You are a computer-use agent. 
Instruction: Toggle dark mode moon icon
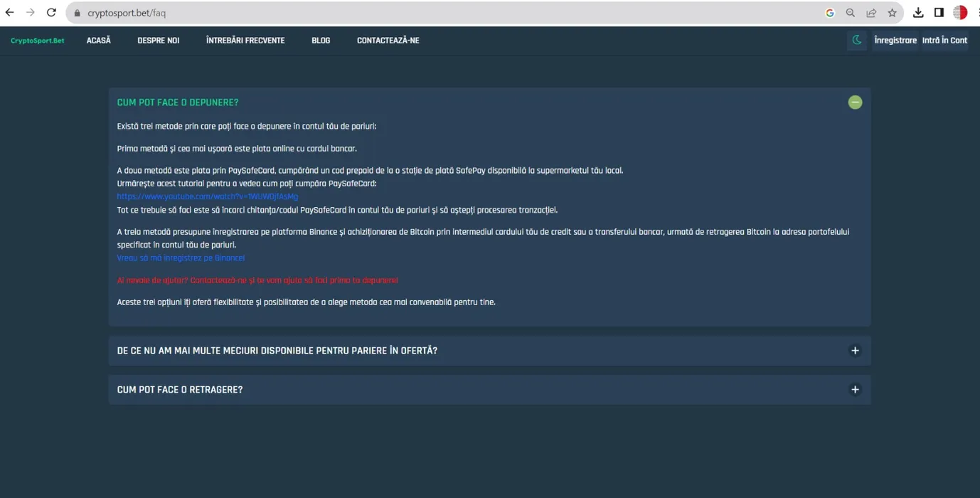(x=857, y=41)
